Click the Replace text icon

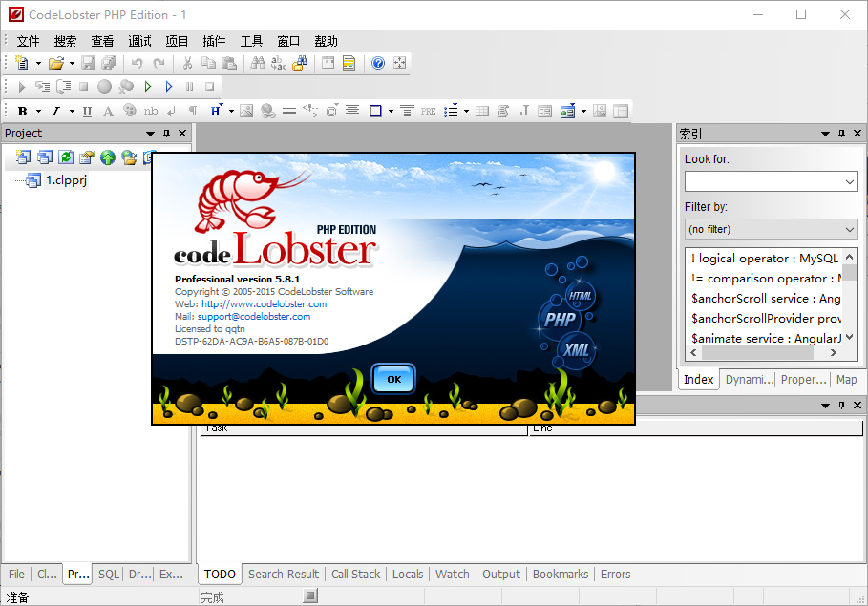coord(279,63)
